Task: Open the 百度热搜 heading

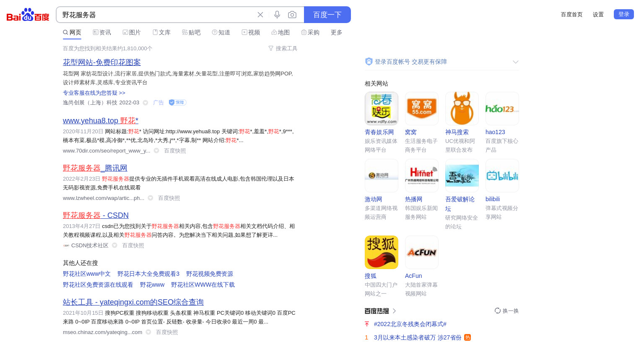Action: pos(380,311)
